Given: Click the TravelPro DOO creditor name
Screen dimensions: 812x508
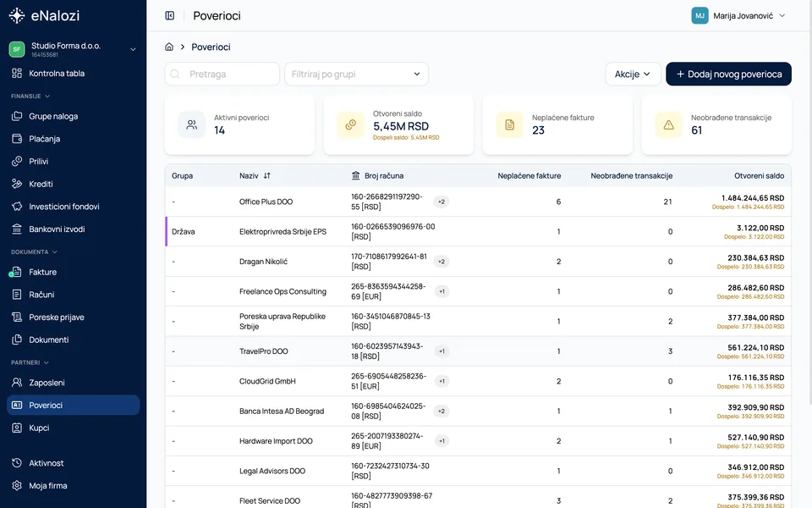Looking at the screenshot, I should [x=264, y=351].
